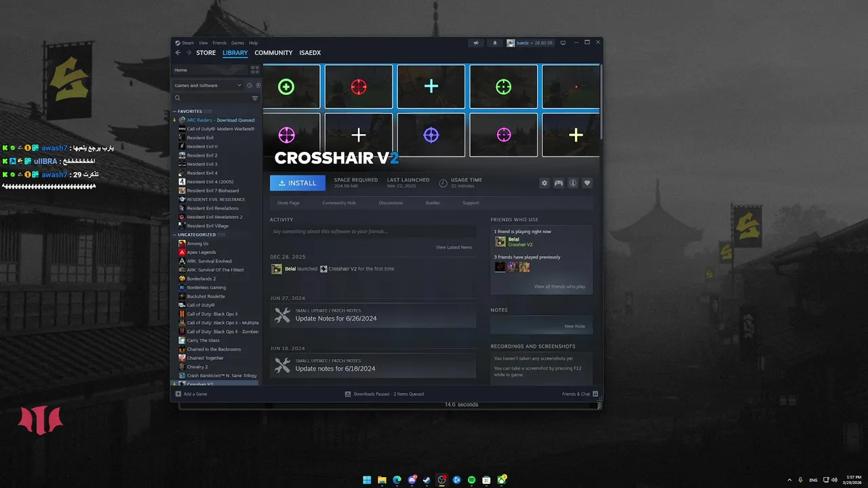This screenshot has width=868, height=488.
Task: Switch to the STORE tab
Action: [206, 53]
